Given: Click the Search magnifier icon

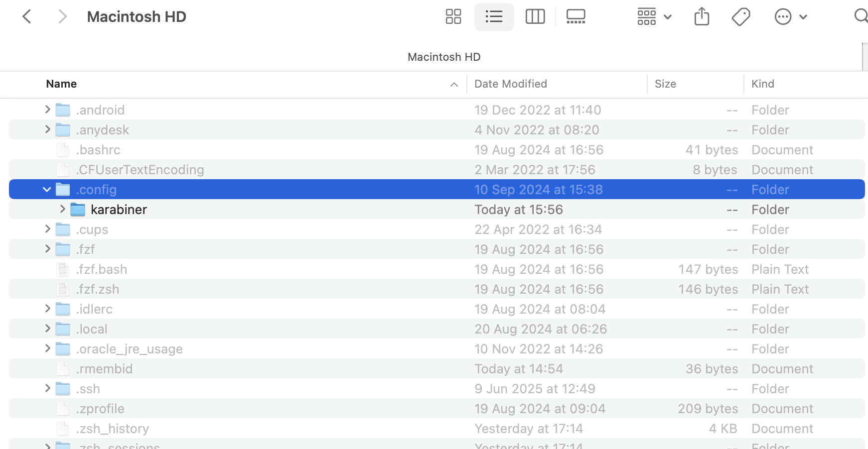Looking at the screenshot, I should pos(861,16).
